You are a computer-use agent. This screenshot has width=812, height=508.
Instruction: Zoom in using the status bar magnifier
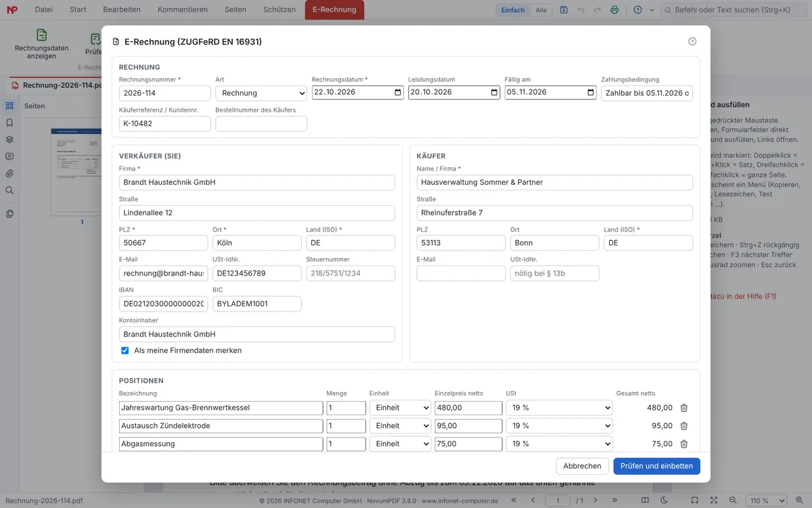click(x=798, y=501)
